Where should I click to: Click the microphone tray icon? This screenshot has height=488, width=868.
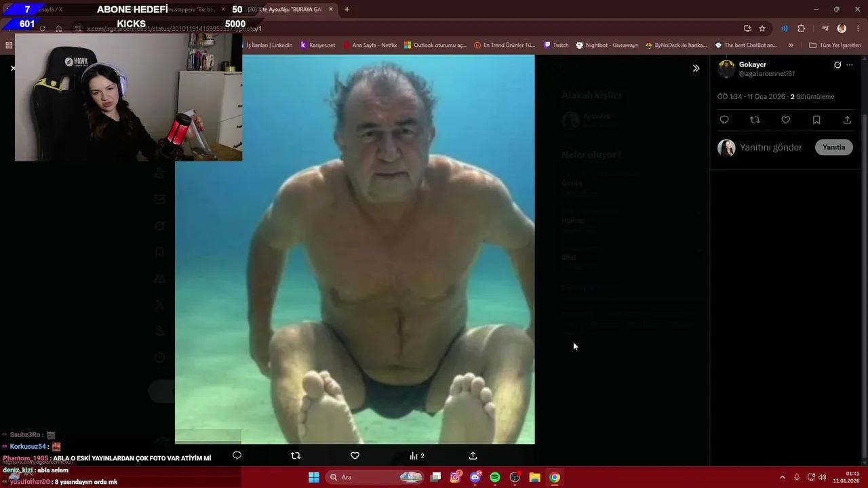pyautogui.click(x=797, y=477)
